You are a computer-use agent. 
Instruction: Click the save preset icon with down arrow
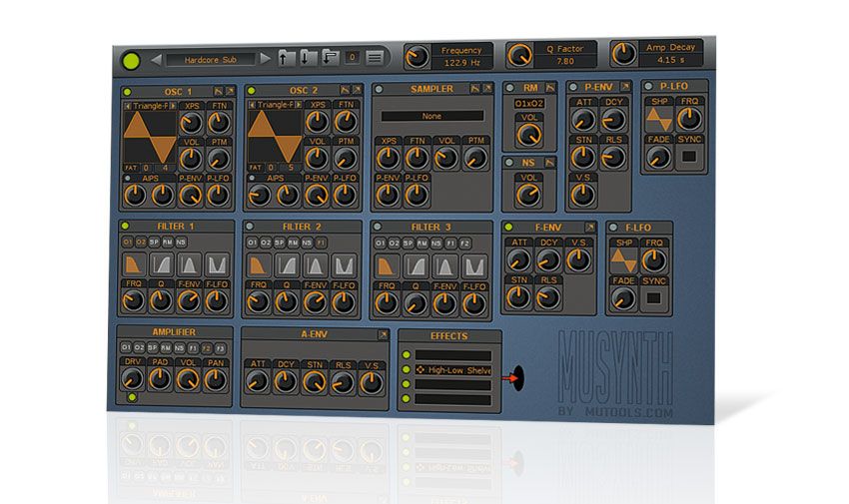308,57
